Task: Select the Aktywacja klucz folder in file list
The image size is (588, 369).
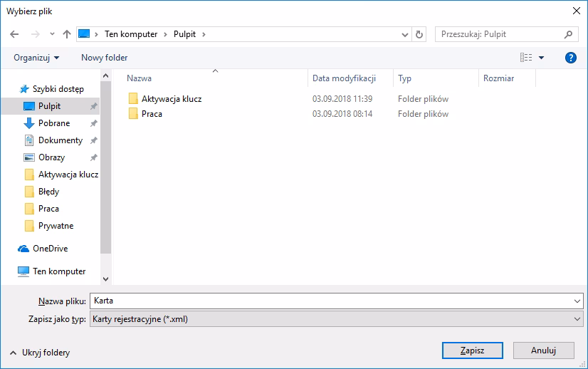Action: [171, 99]
